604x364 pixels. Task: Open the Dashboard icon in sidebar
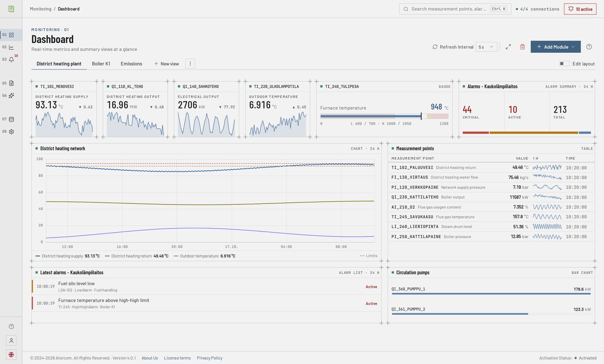11,35
